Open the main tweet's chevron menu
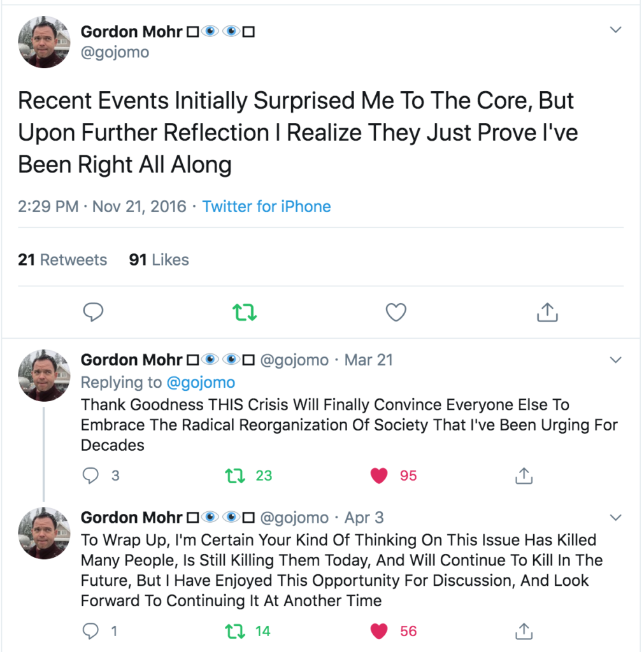 pos(615,30)
